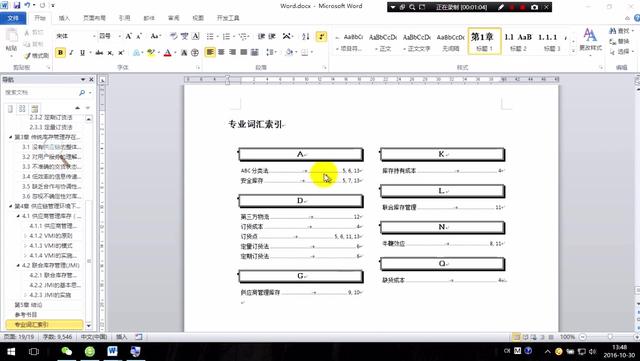The width and height of the screenshot is (640, 361).
Task: Apply the 标题 3 (1.1.1) style
Action: pyautogui.click(x=551, y=41)
